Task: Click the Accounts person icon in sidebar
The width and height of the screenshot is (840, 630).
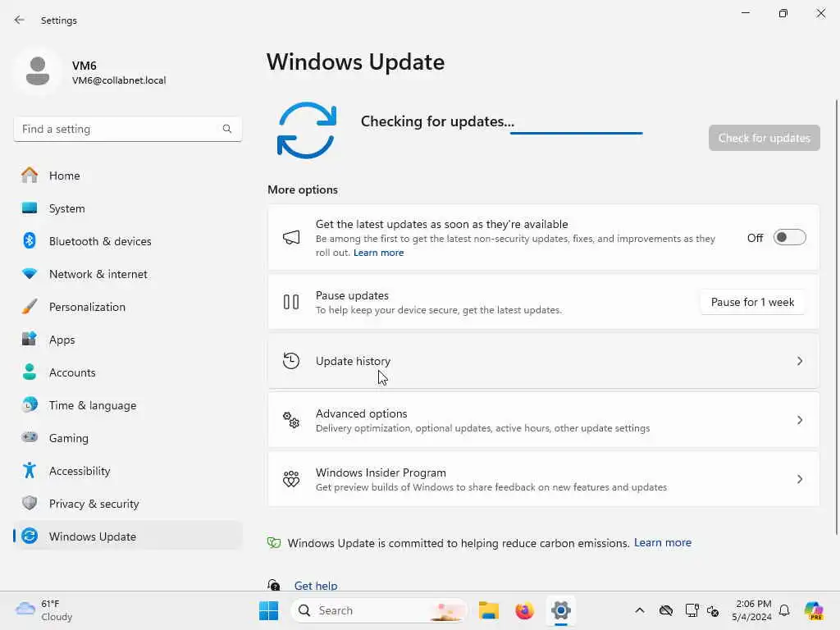Action: (x=30, y=372)
